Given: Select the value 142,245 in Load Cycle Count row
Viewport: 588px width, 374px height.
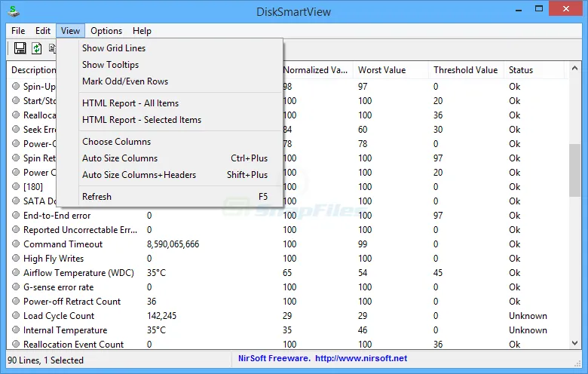Looking at the screenshot, I should tap(161, 316).
